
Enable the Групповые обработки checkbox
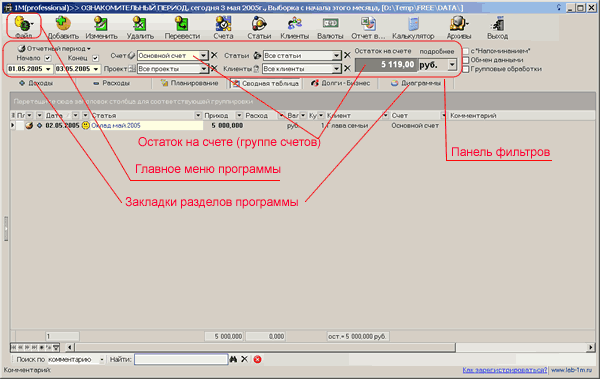point(466,69)
